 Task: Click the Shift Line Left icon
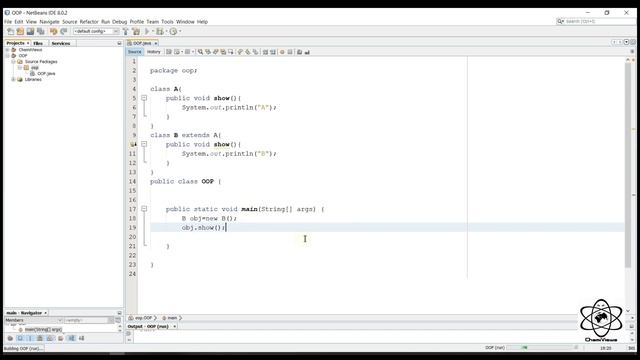click(x=265, y=52)
